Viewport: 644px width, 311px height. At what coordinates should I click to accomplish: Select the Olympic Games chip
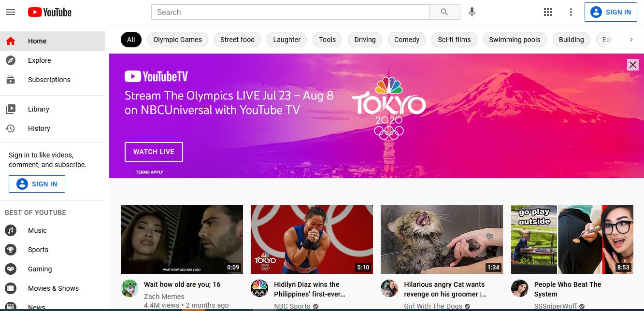point(178,40)
